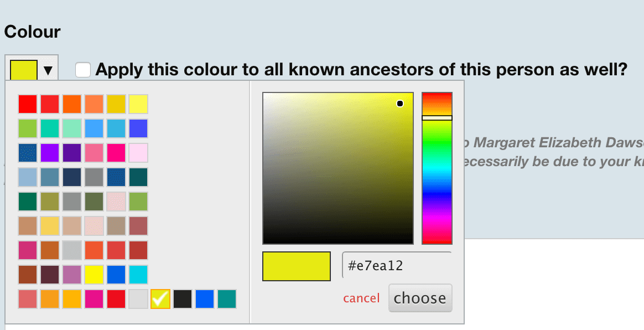
Task: Click the large yellow colour preview box
Action: coord(296,267)
